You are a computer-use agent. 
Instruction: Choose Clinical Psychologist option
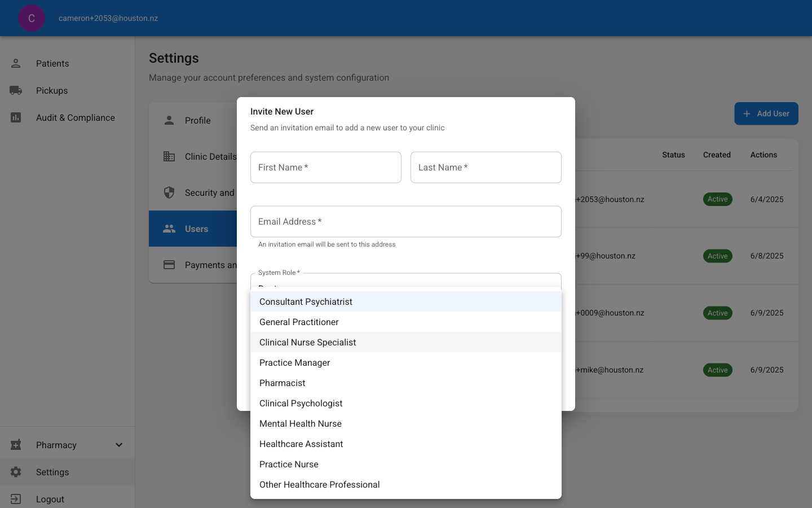tap(406, 403)
